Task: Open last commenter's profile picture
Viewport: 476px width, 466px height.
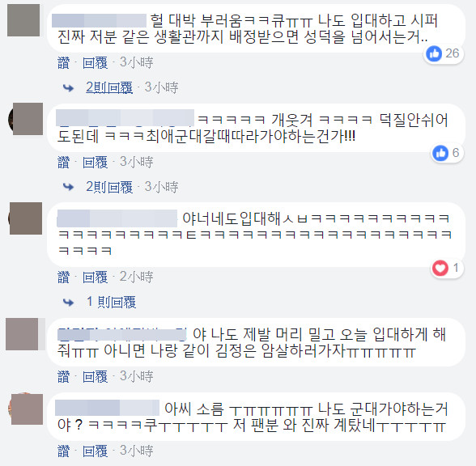Action: [x=27, y=409]
